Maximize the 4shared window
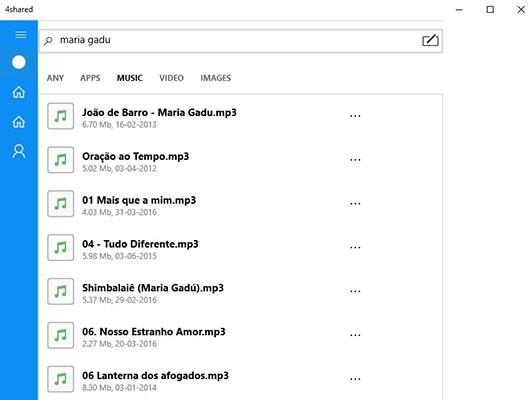The width and height of the screenshot is (530, 400). coord(490,9)
